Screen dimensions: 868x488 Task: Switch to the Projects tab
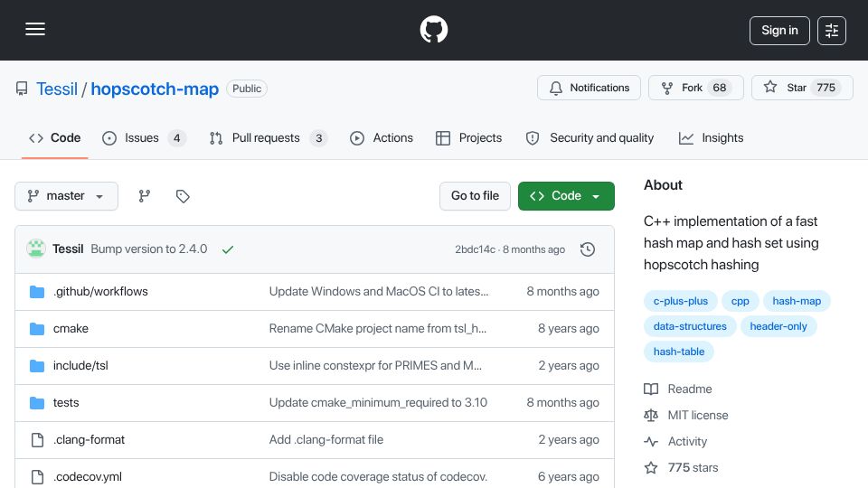point(469,137)
